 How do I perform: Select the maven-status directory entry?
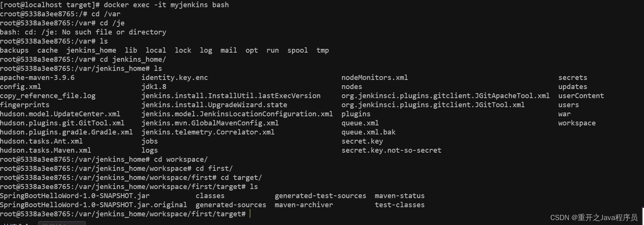tap(400, 196)
